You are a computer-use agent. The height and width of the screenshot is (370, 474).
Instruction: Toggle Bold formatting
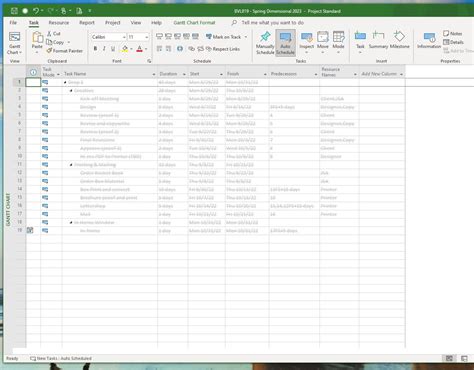point(95,49)
